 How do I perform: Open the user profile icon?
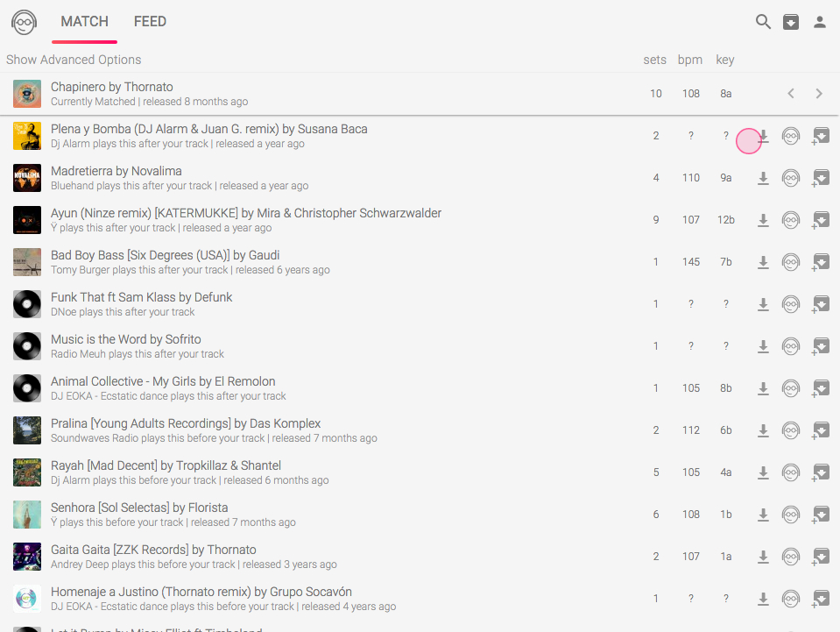click(820, 22)
